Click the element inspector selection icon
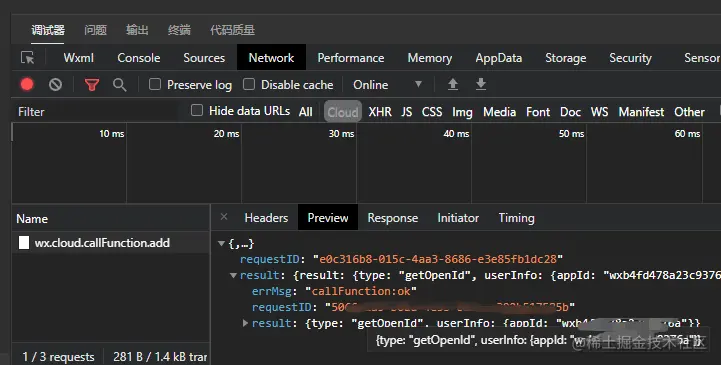Viewport: 721px width, 365px height. tap(28, 57)
